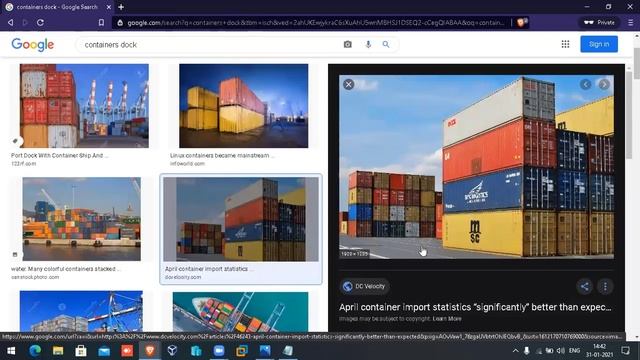Click the magnifier search icon
The width and height of the screenshot is (640, 360).
pos(386,44)
